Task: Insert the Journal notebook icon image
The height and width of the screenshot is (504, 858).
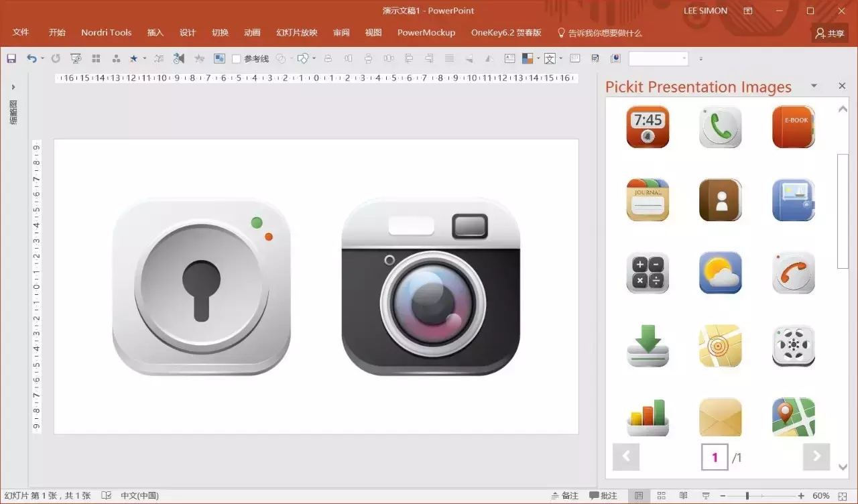Action: pyautogui.click(x=648, y=200)
